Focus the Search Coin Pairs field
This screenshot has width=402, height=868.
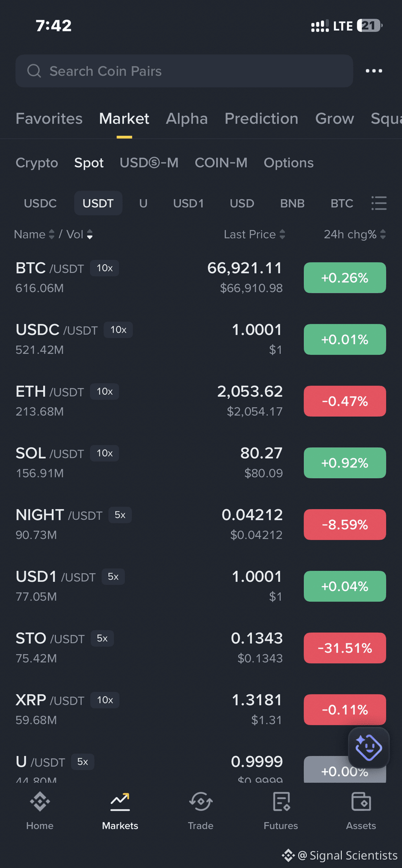point(184,71)
